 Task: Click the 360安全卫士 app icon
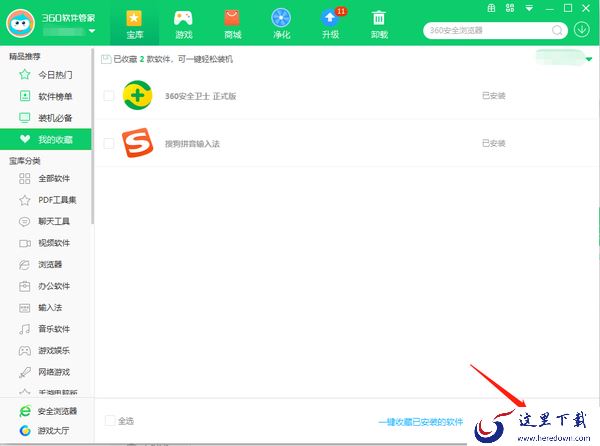click(137, 95)
